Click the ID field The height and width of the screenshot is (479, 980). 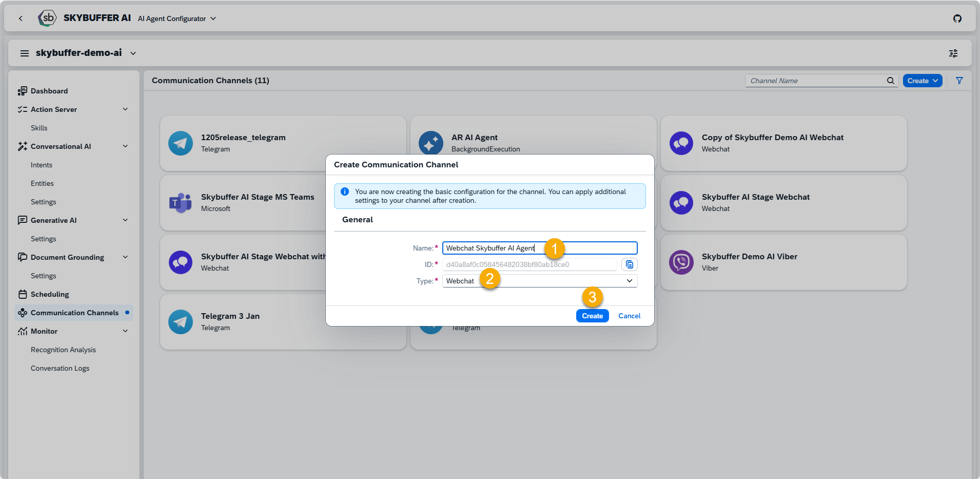point(530,264)
